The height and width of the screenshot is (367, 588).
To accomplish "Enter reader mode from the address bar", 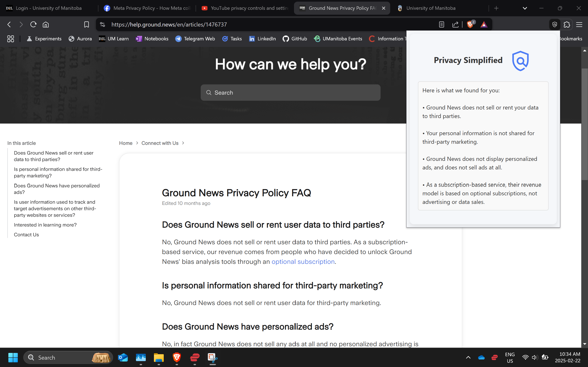I will coord(441,24).
